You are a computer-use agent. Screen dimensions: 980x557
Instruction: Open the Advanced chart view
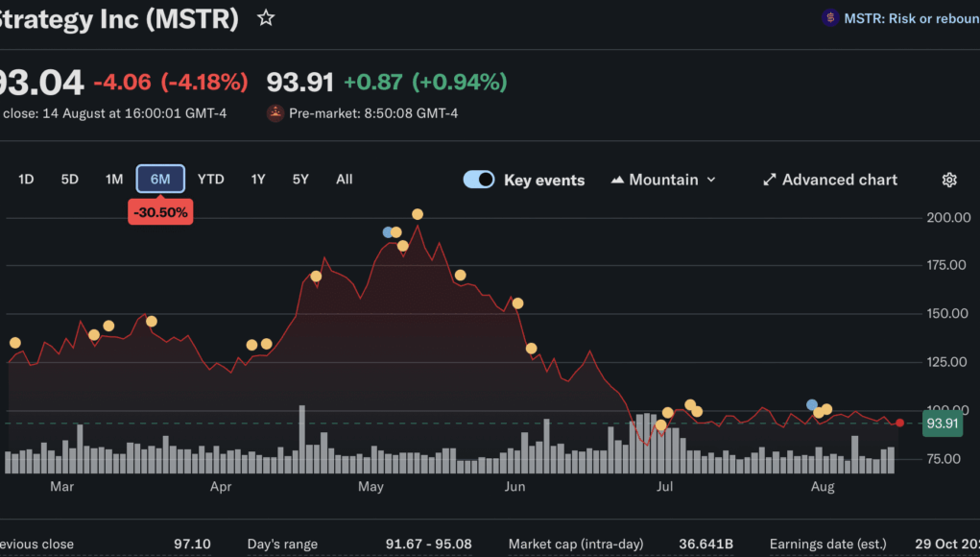830,180
